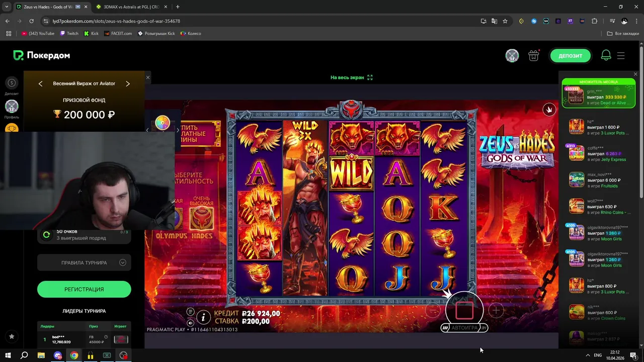Show the next tournament banner

pos(128,83)
